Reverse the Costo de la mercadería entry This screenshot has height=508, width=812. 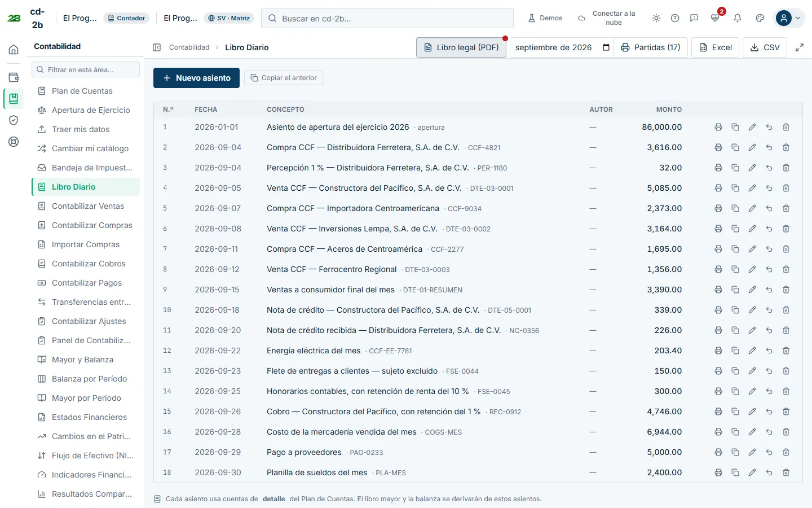(769, 432)
